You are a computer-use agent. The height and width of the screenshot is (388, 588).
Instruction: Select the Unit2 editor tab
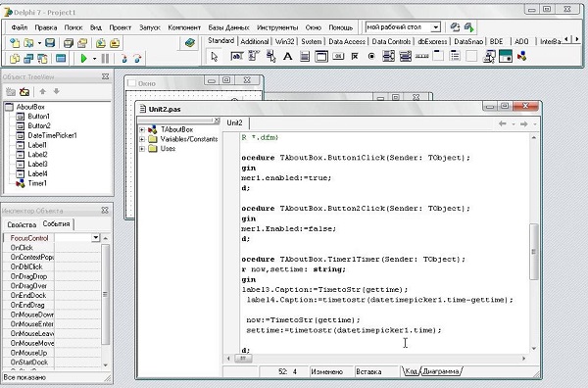(x=235, y=122)
